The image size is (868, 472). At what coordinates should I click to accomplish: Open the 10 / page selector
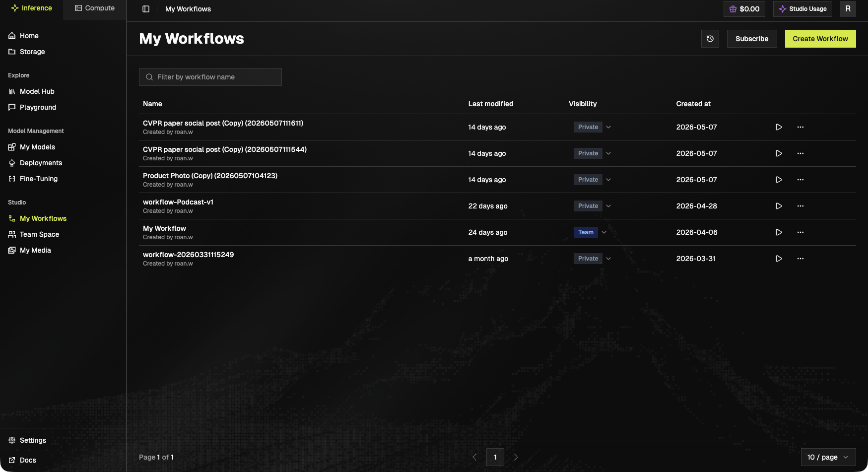[x=828, y=457]
